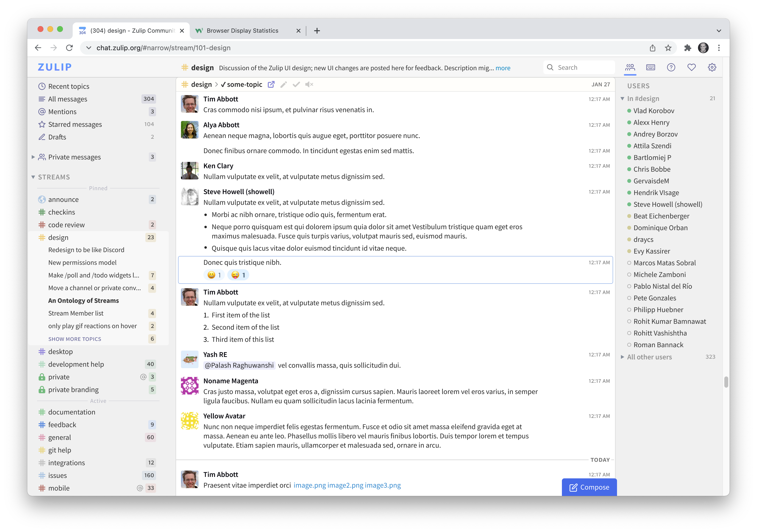Click the heart icon in the top bar
Image resolution: width=757 pixels, height=532 pixels.
click(x=692, y=67)
